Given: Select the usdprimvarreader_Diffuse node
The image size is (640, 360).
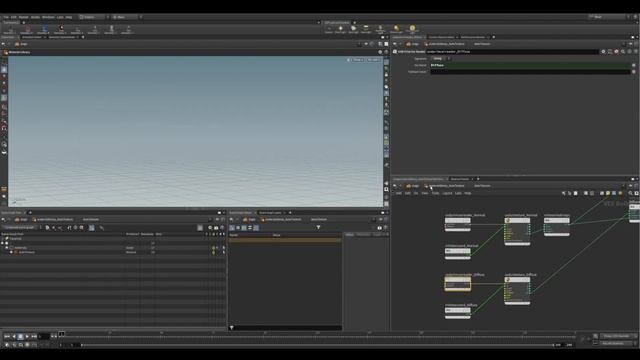Looking at the screenshot, I should pyautogui.click(x=458, y=284).
